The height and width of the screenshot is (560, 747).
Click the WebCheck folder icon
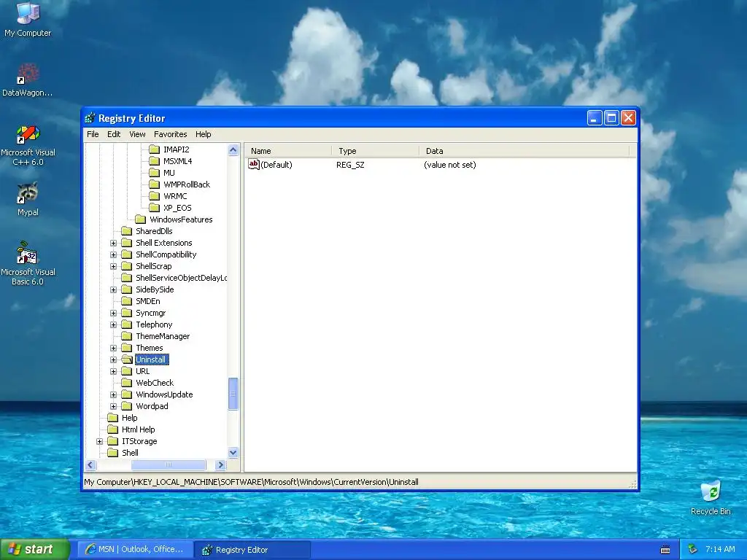point(126,383)
